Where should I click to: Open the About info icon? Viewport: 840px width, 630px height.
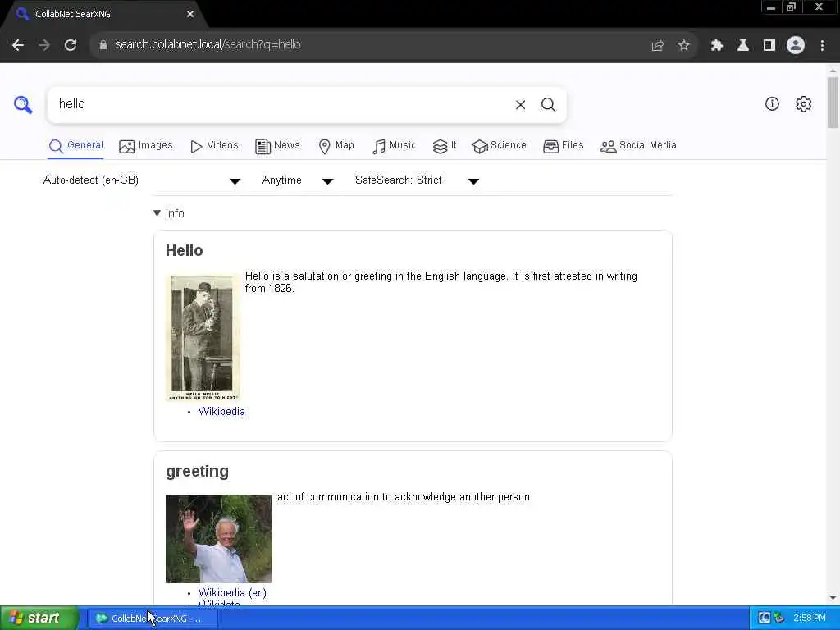[x=772, y=104]
